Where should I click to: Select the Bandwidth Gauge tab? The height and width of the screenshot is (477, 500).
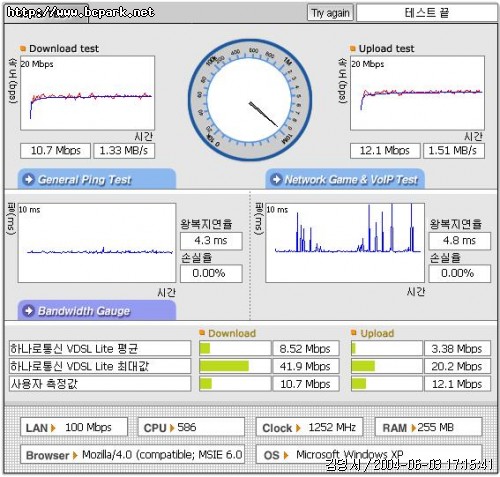pyautogui.click(x=97, y=311)
